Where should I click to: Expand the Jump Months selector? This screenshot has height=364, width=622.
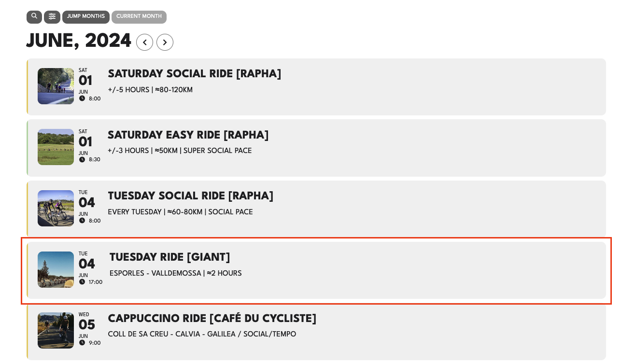86,17
